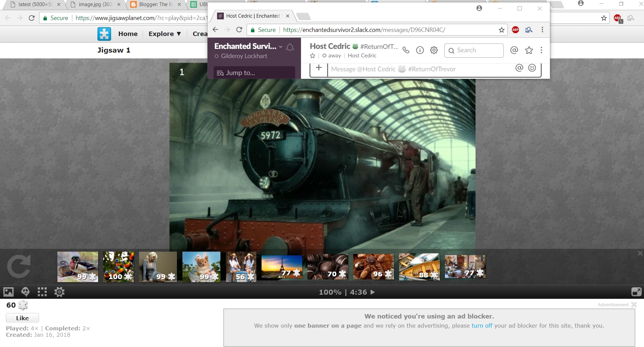The width and height of the screenshot is (644, 347).
Task: Close the suggested puzzles strip
Action: point(640,253)
